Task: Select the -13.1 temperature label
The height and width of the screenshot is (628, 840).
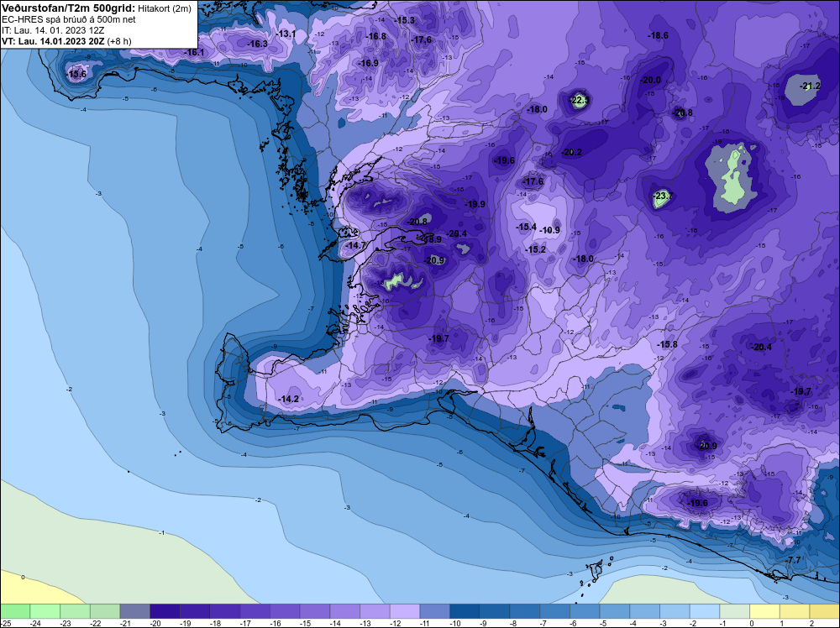Action: coord(286,34)
